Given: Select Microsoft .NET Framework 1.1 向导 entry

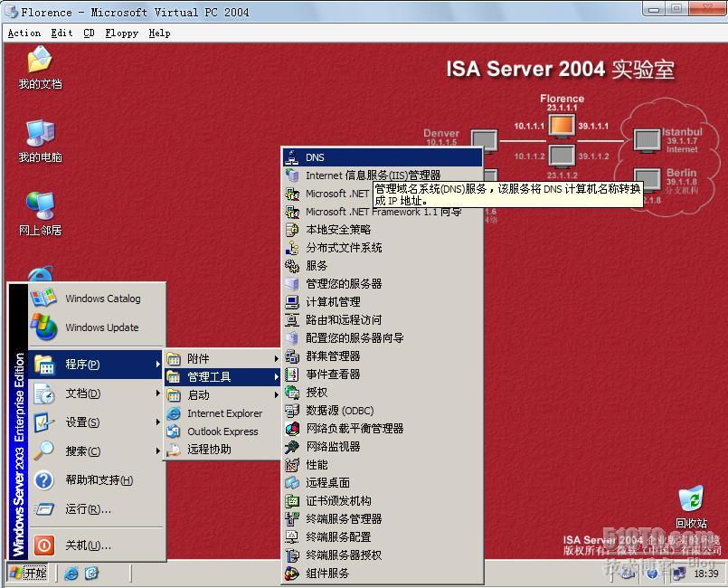Looking at the screenshot, I should coord(383,212).
